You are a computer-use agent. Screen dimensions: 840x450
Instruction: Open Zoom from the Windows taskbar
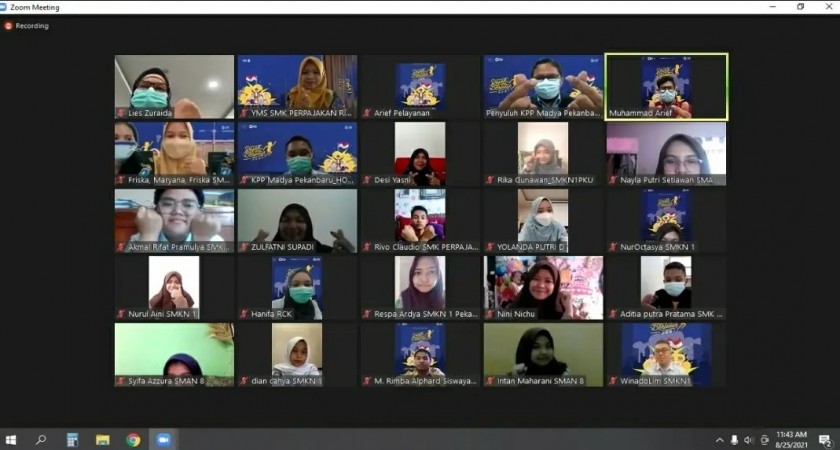pyautogui.click(x=163, y=440)
